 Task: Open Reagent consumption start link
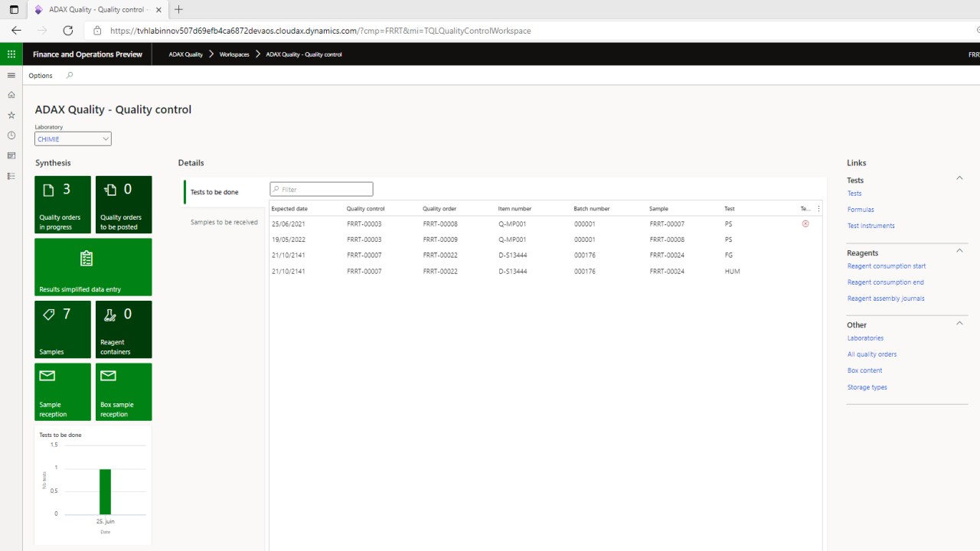click(887, 266)
